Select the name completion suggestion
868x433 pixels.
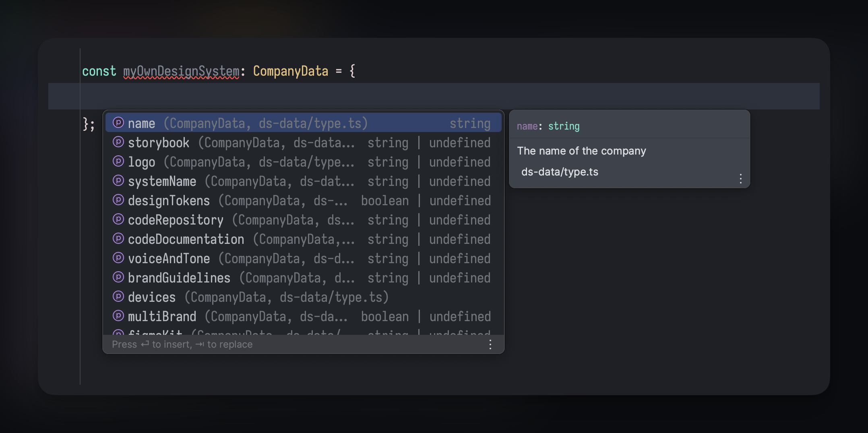point(303,123)
